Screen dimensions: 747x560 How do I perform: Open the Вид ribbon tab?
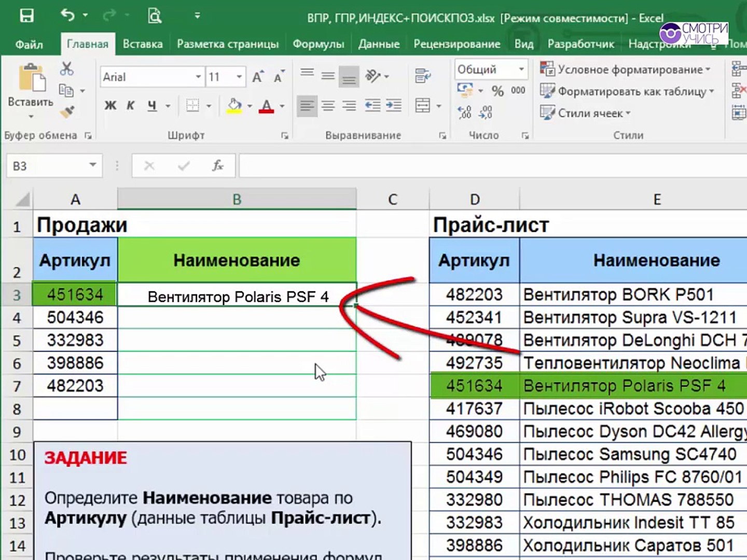tap(524, 44)
